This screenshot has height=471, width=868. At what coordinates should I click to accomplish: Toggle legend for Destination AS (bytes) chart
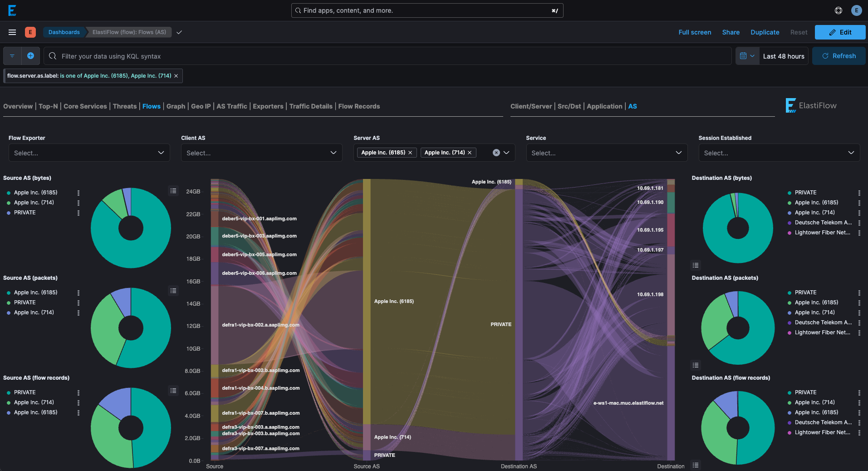[x=696, y=265]
